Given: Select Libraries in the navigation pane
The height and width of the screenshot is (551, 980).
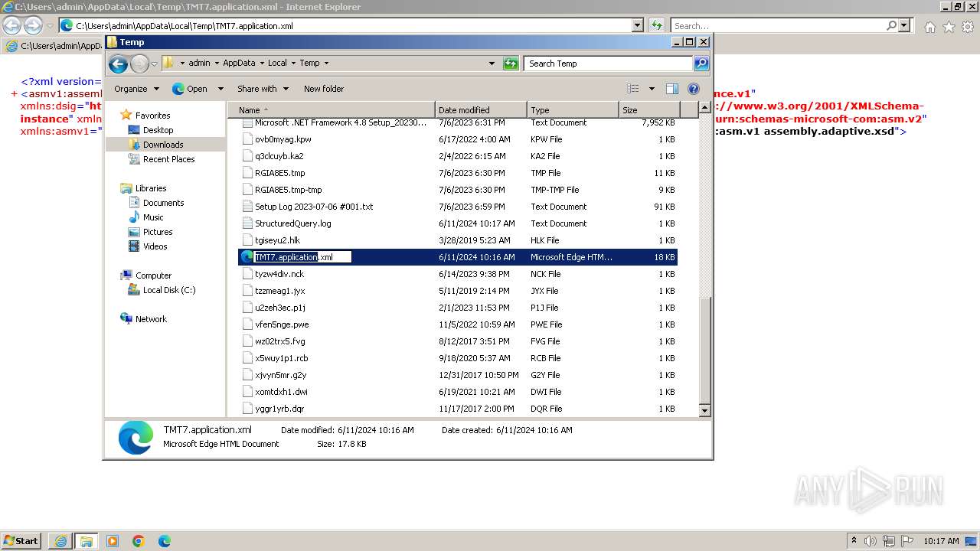Looking at the screenshot, I should click(151, 188).
